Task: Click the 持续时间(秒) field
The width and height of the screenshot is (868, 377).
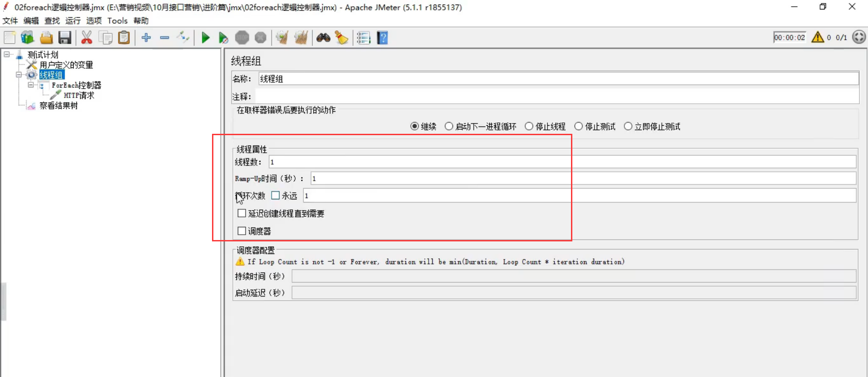Action: (574, 276)
